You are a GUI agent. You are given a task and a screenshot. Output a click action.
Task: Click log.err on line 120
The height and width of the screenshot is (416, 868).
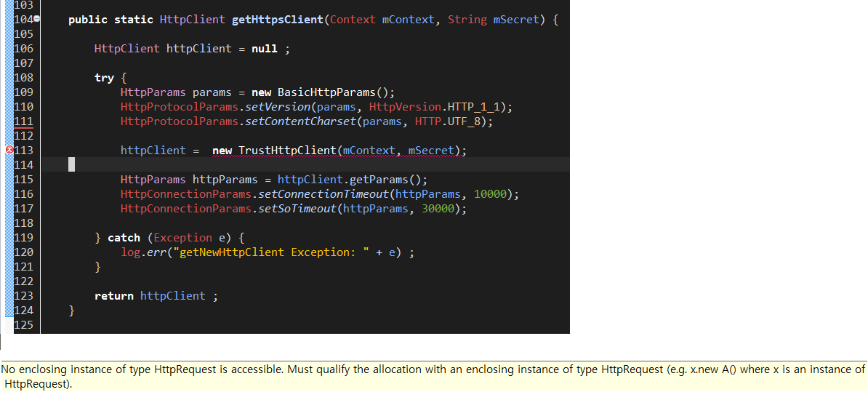[143, 252]
